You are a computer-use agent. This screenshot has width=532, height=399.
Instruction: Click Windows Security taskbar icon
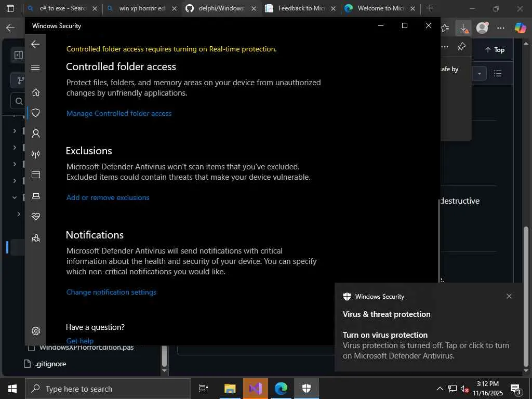click(x=307, y=389)
